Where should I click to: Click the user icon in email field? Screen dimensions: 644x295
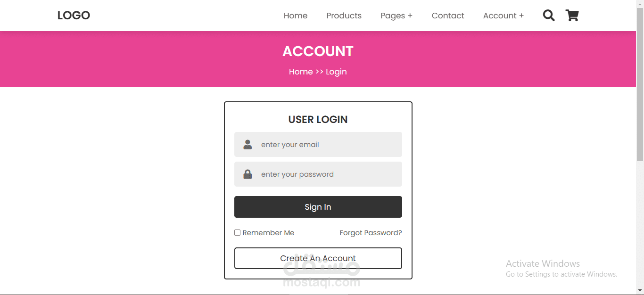[x=248, y=145]
